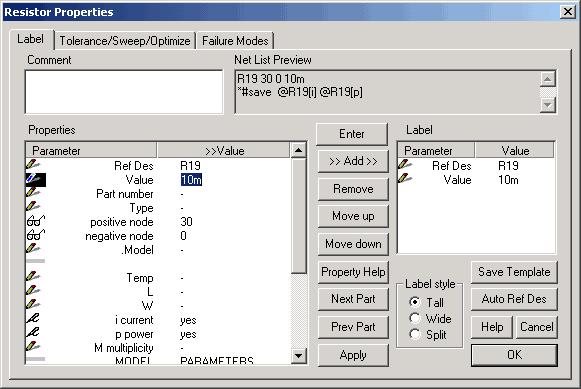Click the signature icon beside p power

point(33,332)
